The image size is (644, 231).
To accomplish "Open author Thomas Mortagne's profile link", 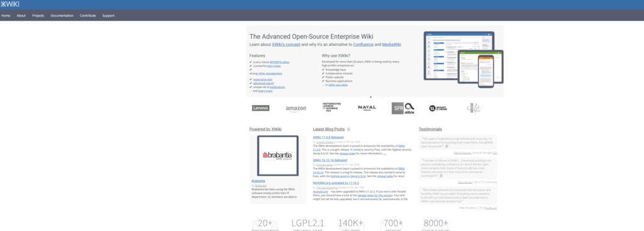I will 327,188.
